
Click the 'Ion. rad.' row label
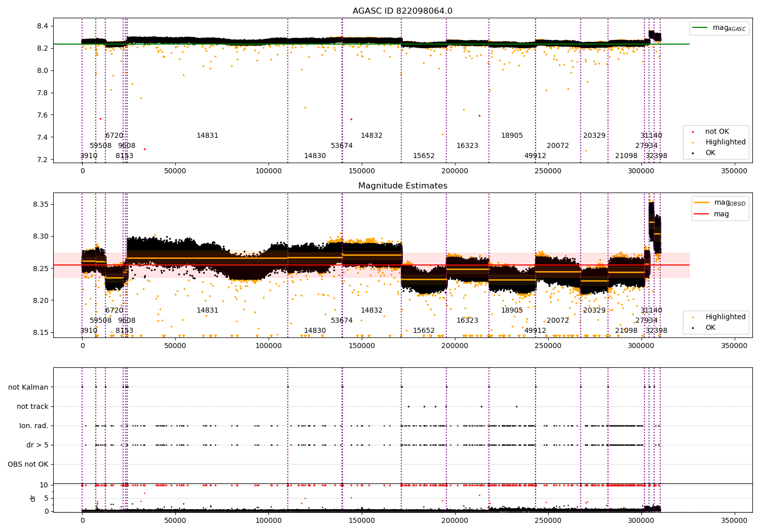(34, 426)
